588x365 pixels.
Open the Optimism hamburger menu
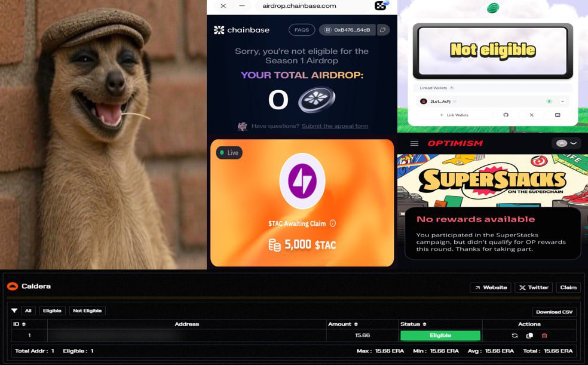point(414,143)
